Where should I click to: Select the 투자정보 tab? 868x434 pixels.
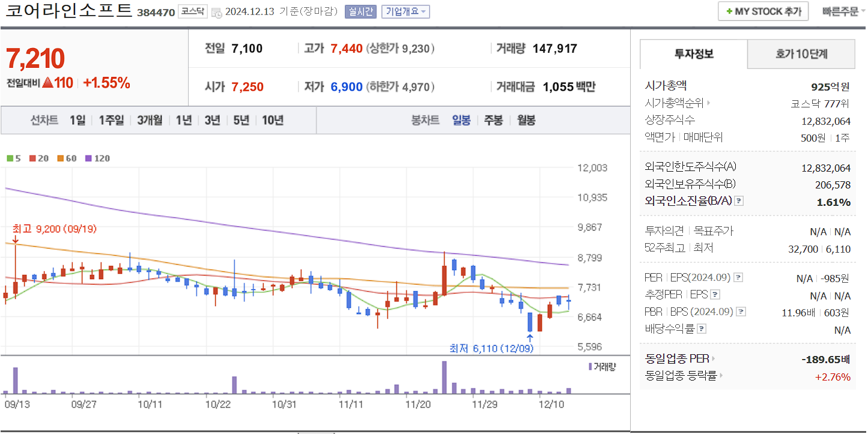click(x=693, y=54)
